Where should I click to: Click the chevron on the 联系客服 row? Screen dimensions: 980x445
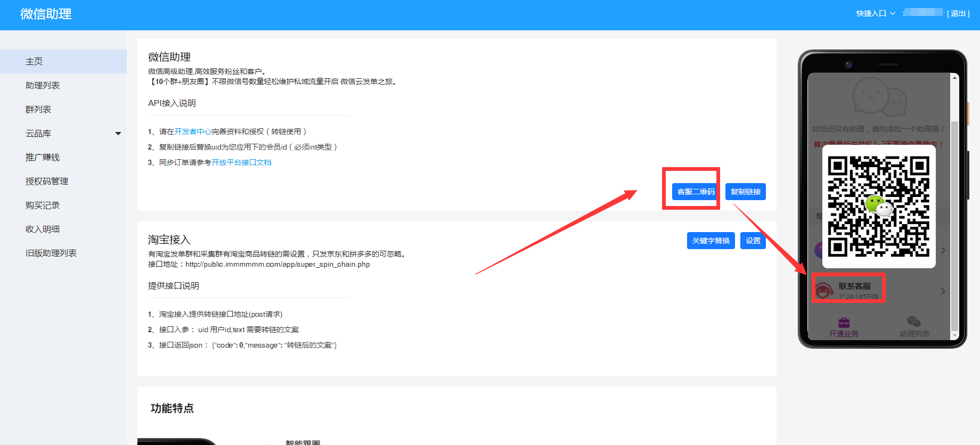point(943,291)
